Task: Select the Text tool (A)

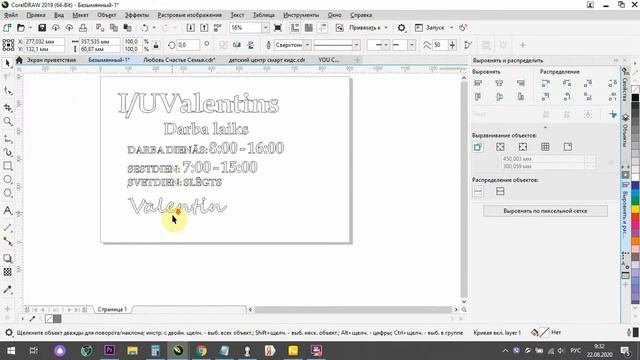Action: click(7, 211)
